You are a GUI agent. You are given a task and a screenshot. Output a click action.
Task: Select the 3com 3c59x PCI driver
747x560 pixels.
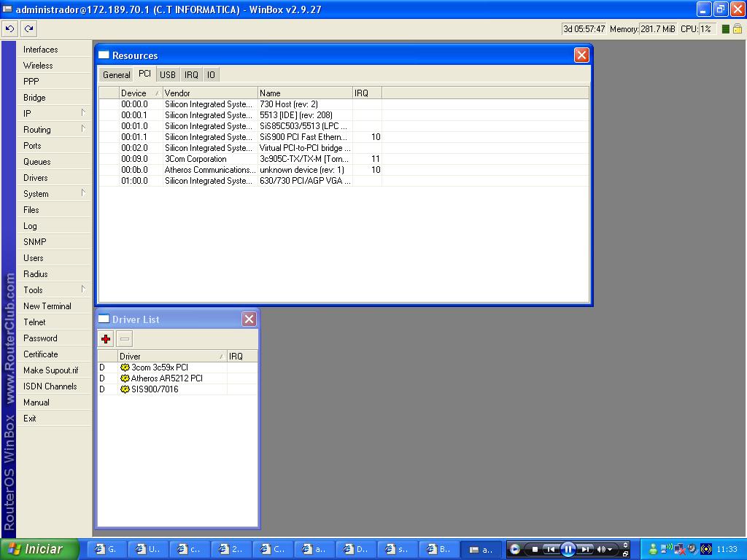[178, 367]
